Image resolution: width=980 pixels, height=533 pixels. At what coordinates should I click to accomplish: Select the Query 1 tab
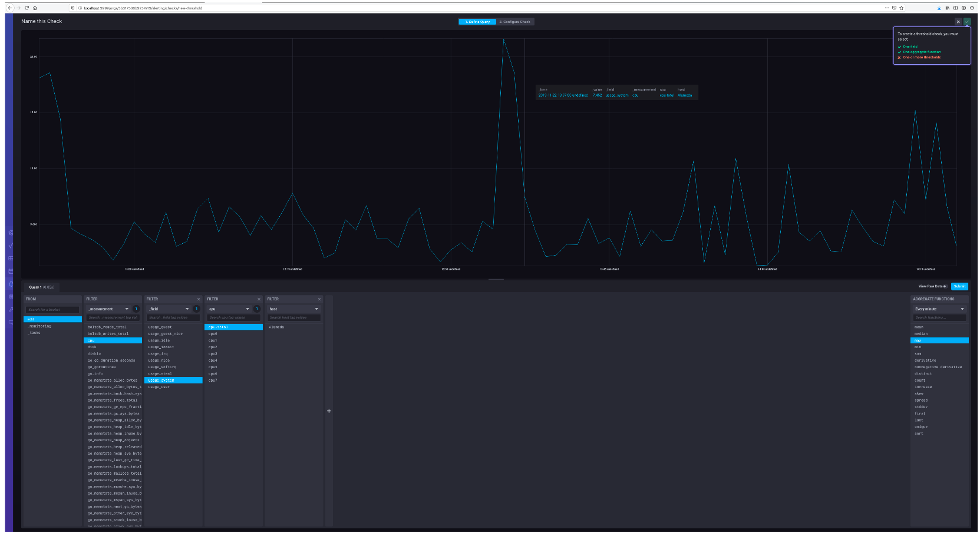pyautogui.click(x=41, y=287)
